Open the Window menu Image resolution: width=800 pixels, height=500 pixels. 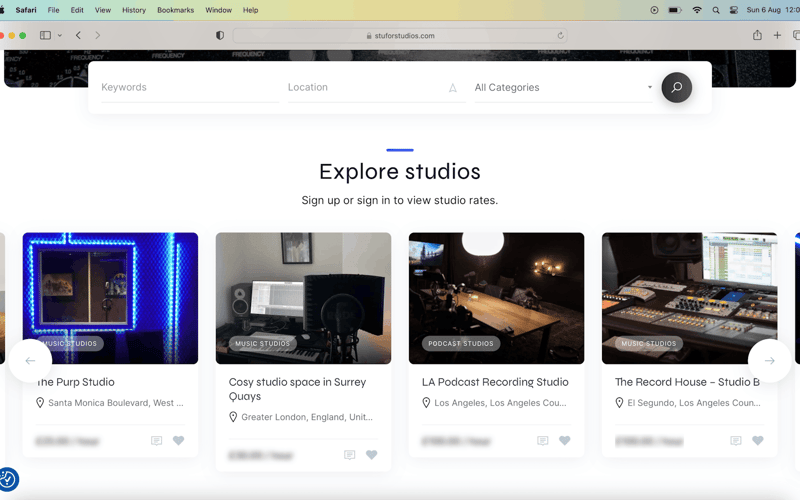tap(218, 10)
